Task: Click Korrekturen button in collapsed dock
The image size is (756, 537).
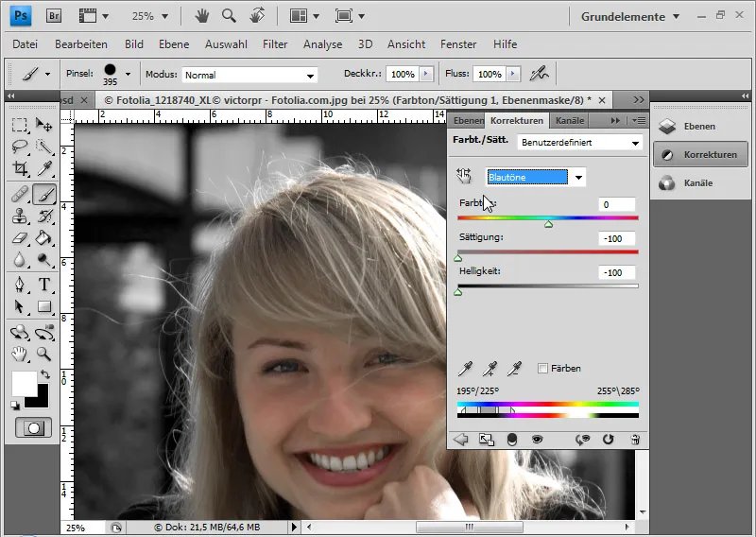Action: click(700, 154)
